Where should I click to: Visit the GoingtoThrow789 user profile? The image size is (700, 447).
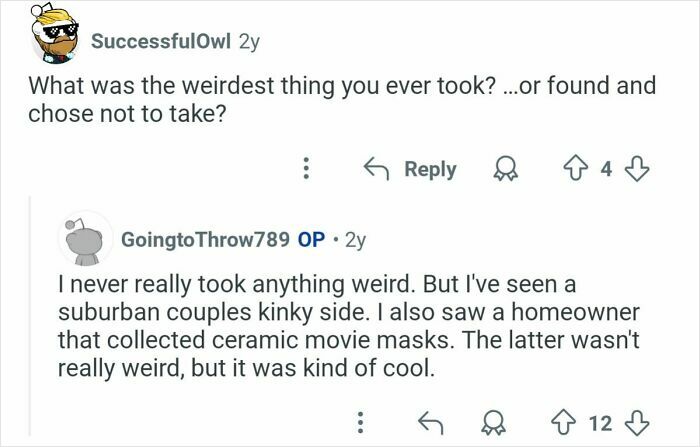click(x=204, y=240)
